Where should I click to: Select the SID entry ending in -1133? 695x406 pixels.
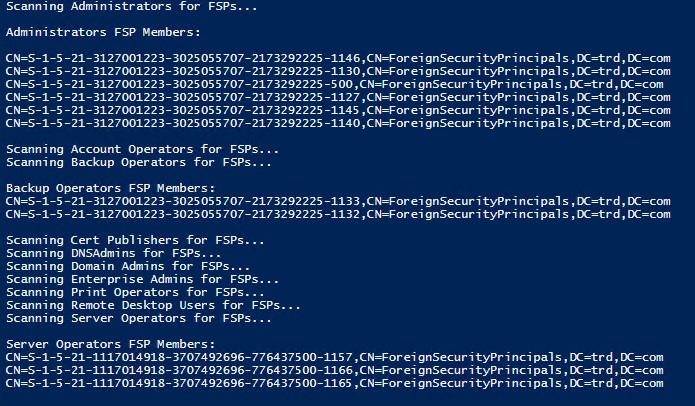point(338,201)
